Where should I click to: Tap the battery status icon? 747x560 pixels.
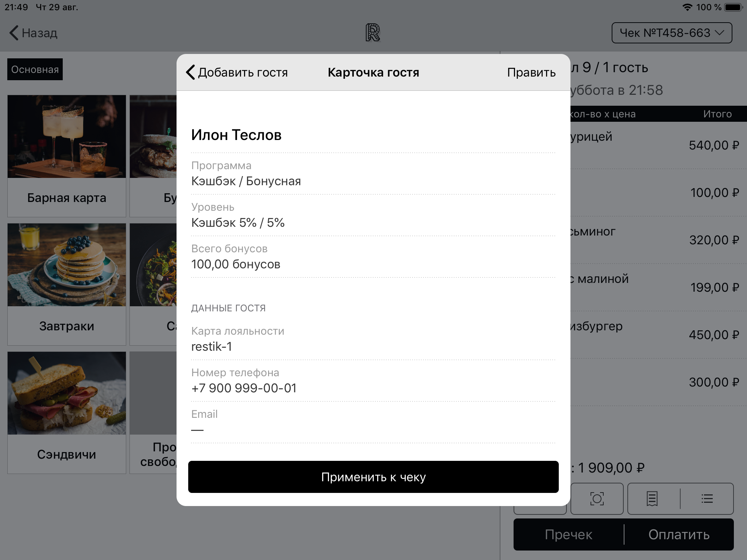733,7
